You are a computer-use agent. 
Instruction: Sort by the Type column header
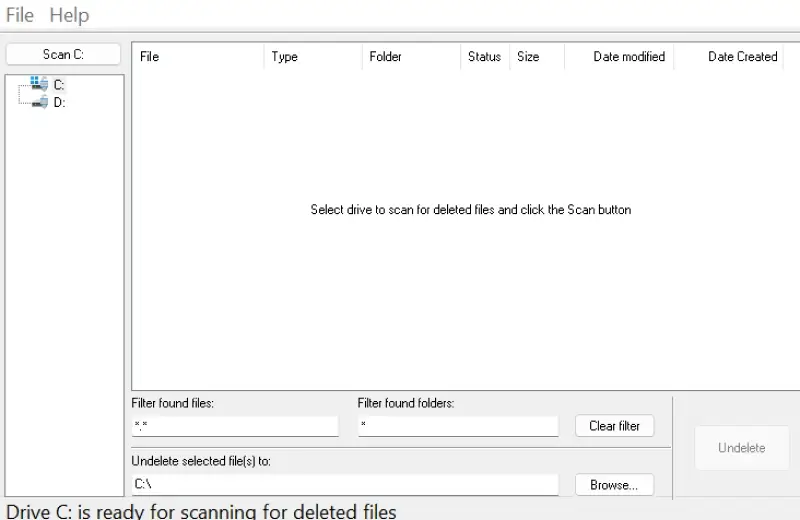(313, 57)
